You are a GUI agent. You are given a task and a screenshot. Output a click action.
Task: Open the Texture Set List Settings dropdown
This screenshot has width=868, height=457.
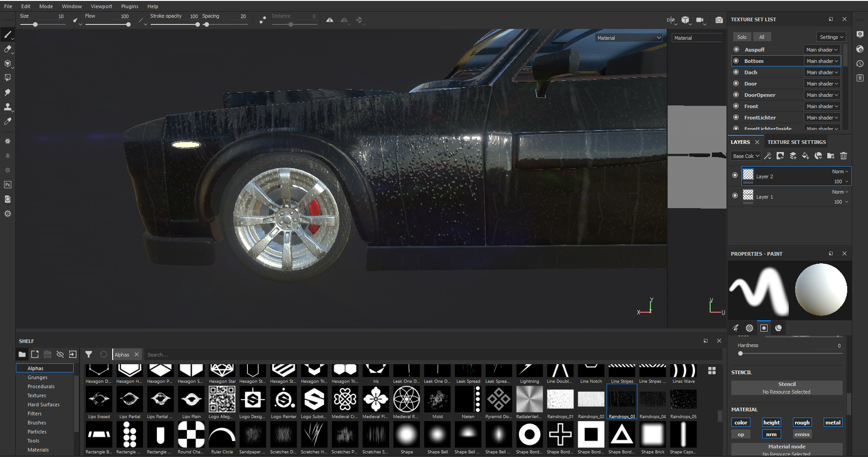(831, 37)
